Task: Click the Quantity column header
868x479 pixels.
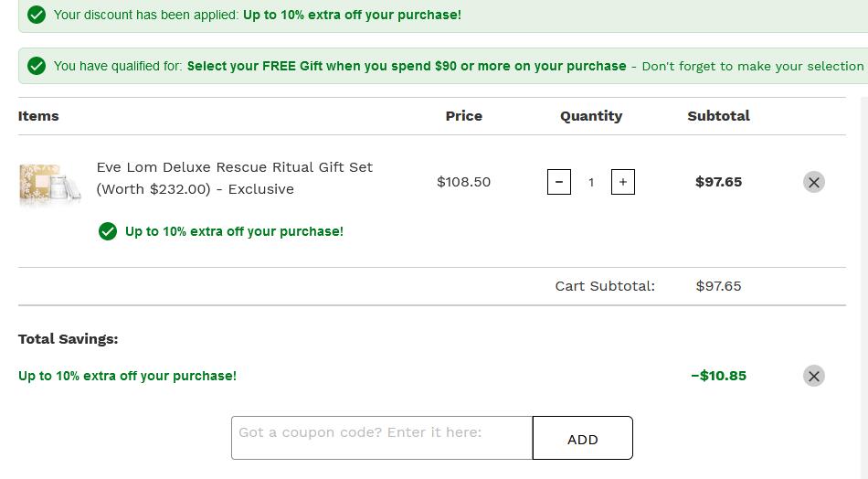Action: [591, 116]
